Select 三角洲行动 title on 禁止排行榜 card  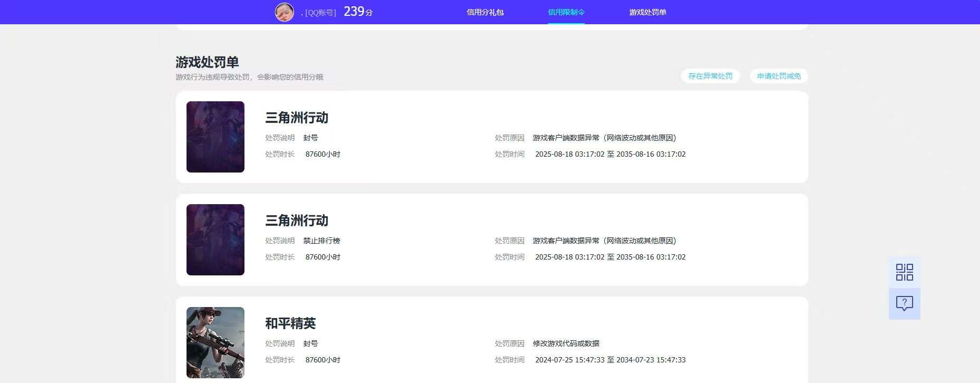pos(297,221)
